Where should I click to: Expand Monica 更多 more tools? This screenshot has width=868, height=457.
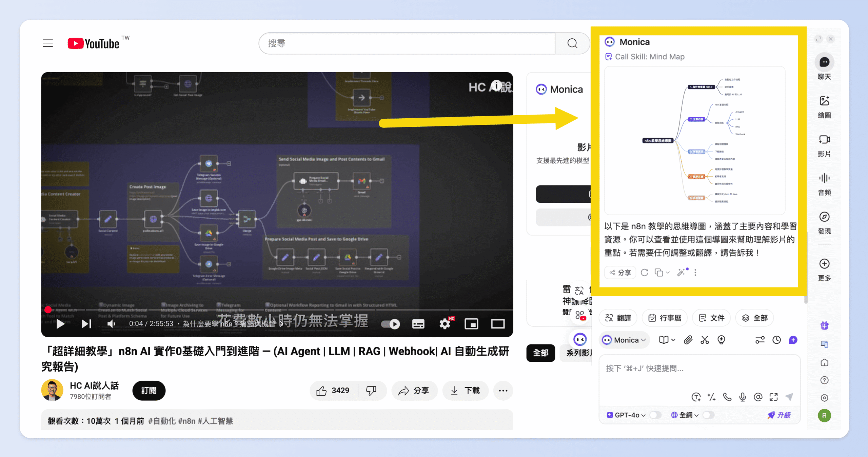[x=824, y=270]
